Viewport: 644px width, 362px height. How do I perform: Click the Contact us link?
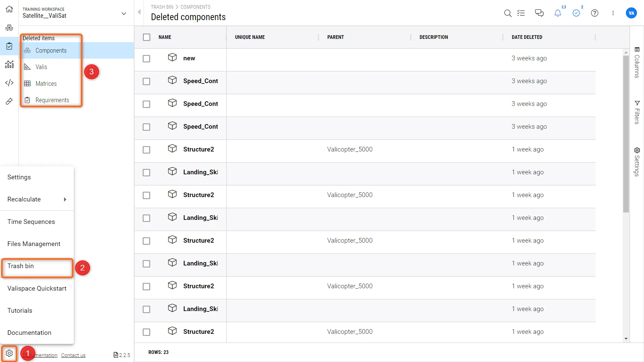point(73,355)
